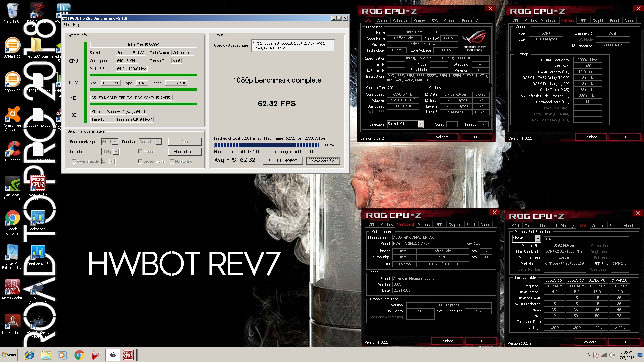Viewport: 644px width, 362px height.
Task: Click the ROG MAXIMUS X APEX motherboard field in HWBOT x265
Action: coord(131,98)
